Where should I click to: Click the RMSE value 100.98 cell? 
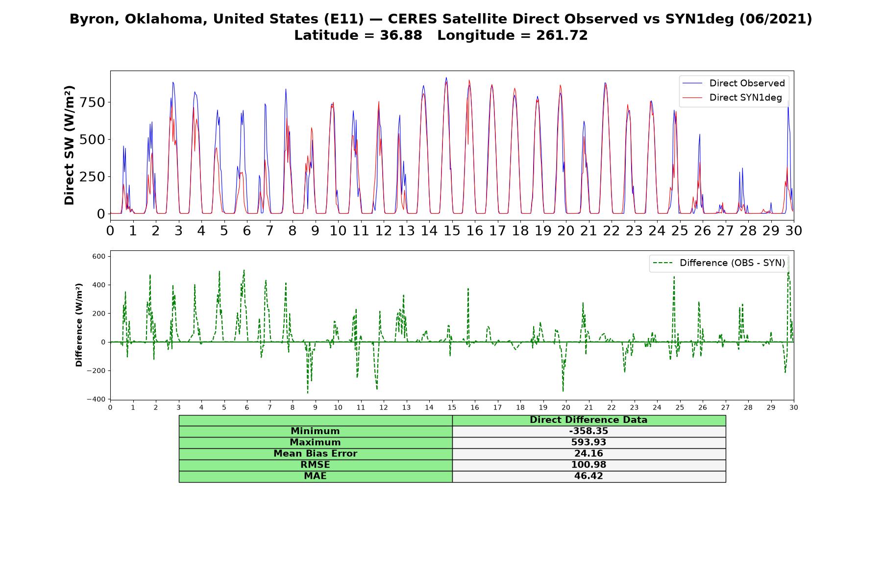[588, 465]
